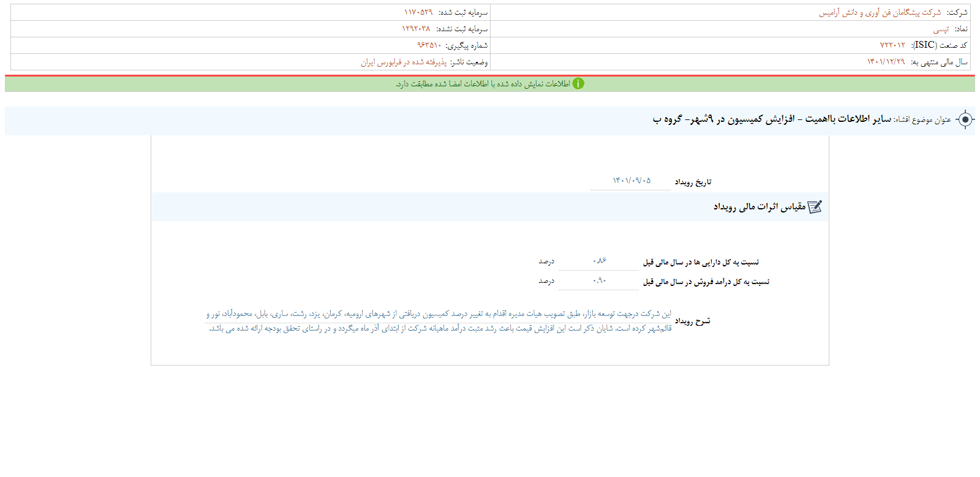Screen dimensions: 980x477
Task: Click the edit icon next to مقیاس اثرات مالی رویداد
Action: pos(815,207)
